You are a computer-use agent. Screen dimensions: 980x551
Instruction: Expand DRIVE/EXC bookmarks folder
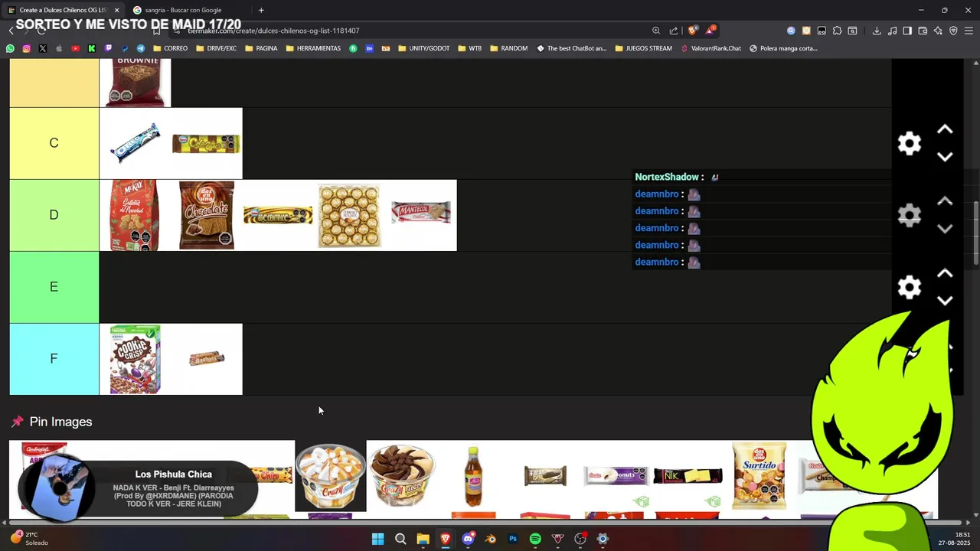[216, 48]
